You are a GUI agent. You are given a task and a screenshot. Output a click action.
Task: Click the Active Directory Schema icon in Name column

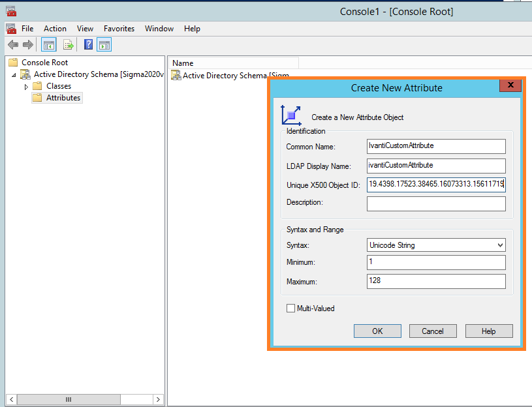click(x=176, y=75)
